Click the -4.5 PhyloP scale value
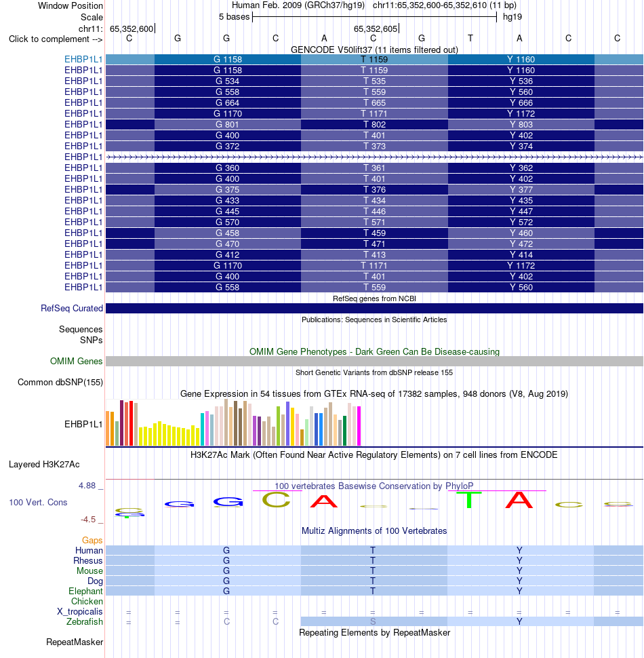 tap(88, 520)
